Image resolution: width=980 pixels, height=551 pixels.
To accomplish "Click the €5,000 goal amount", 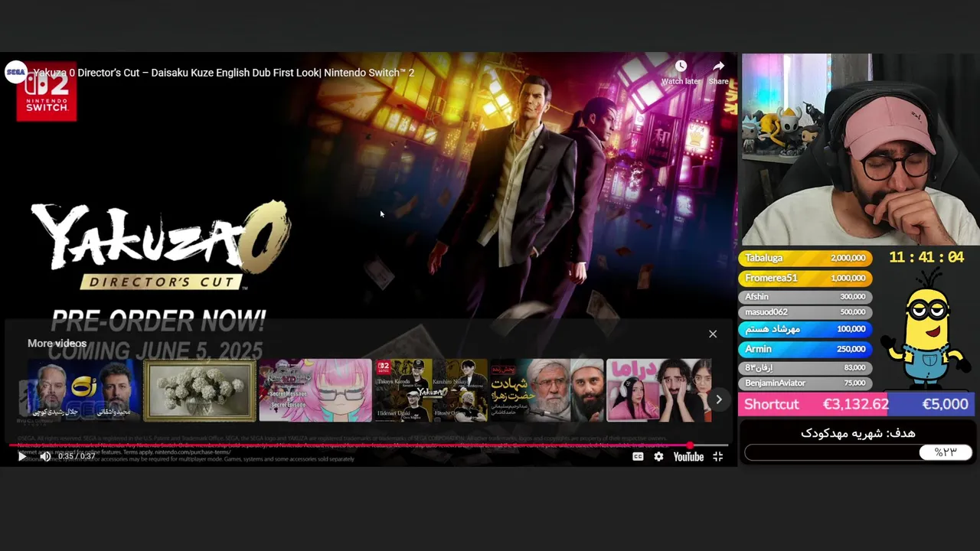I will point(945,404).
